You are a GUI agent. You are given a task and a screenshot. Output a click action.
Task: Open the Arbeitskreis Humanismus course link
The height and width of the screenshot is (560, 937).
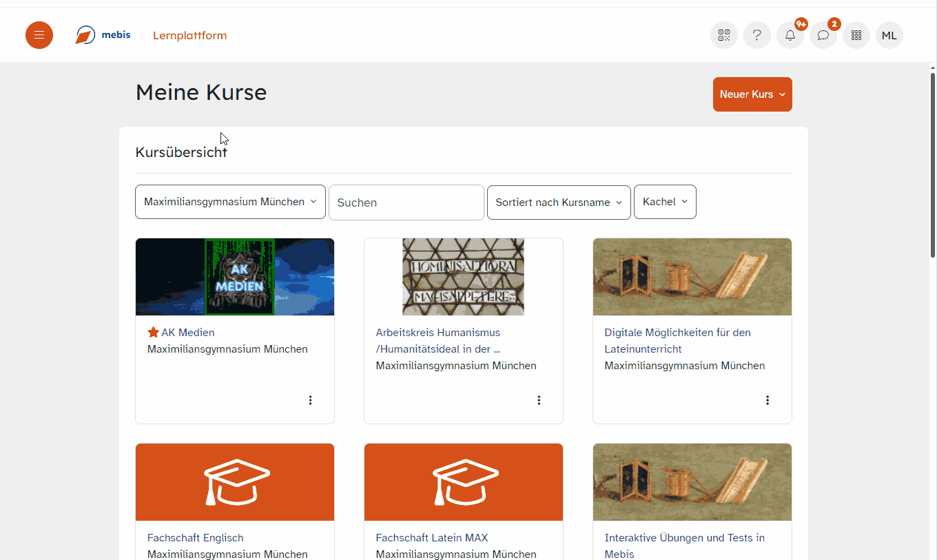[x=438, y=340]
